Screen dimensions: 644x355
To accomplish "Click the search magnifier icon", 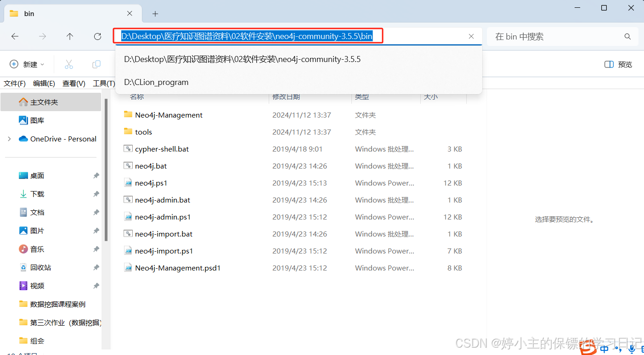I will pyautogui.click(x=627, y=36).
